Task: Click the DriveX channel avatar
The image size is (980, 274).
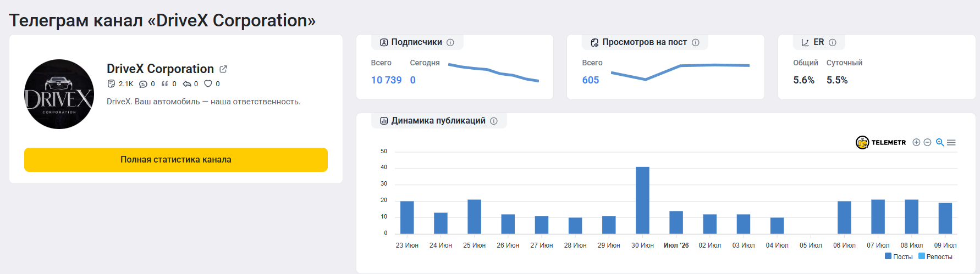Action: click(59, 94)
